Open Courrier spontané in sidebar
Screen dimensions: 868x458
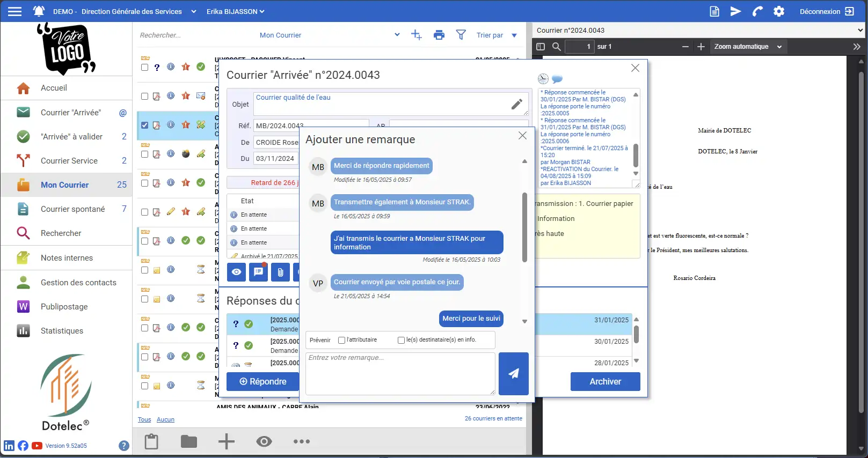point(72,209)
